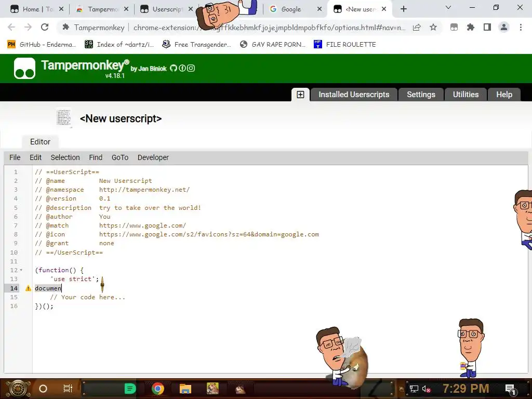This screenshot has width=532, height=399.
Task: Open the Selection menu
Action: (65, 157)
